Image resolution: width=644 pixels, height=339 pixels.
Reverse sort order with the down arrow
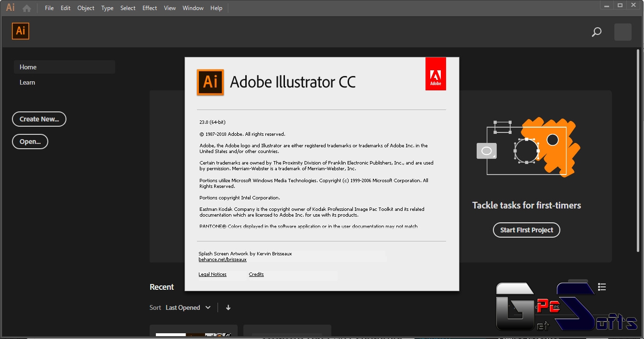coord(228,307)
